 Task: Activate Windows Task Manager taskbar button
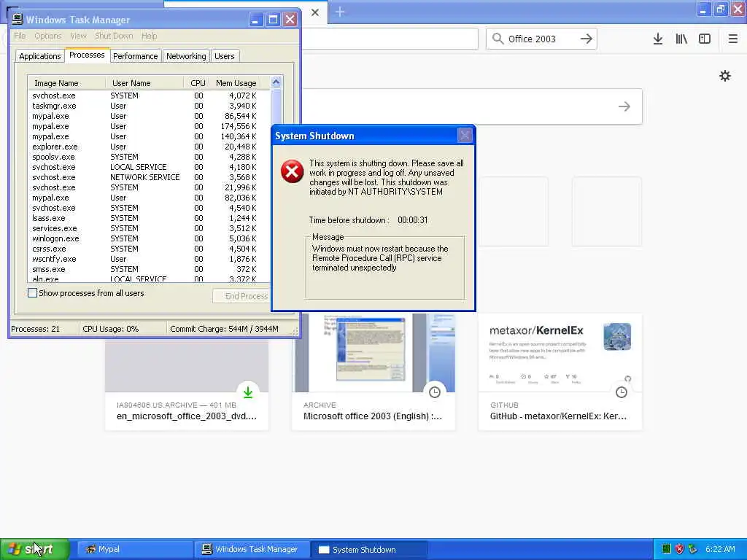tap(252, 550)
